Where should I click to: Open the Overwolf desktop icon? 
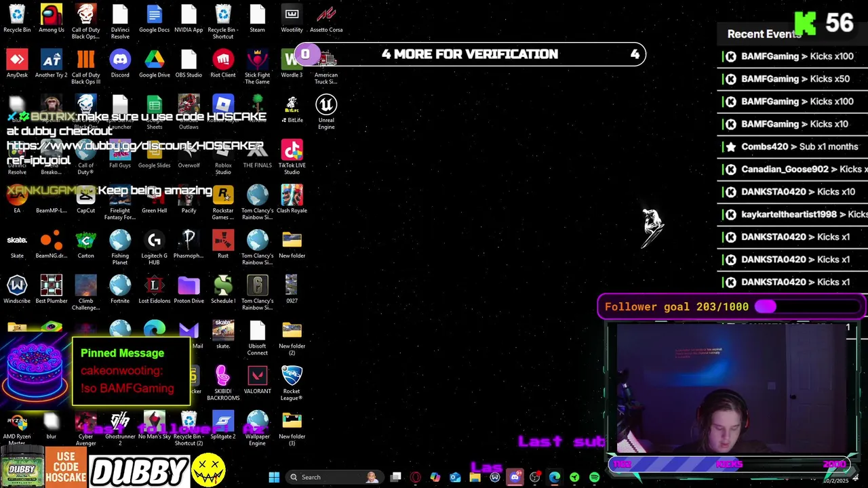coord(189,154)
